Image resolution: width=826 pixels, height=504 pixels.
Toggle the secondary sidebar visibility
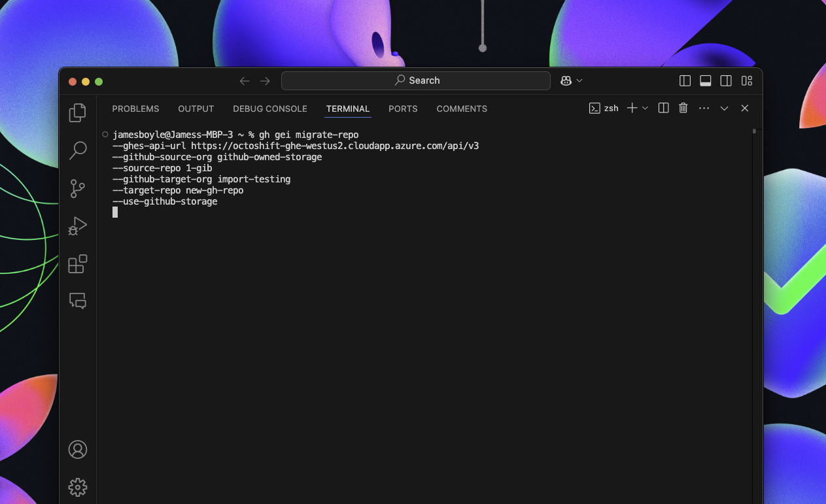point(726,80)
